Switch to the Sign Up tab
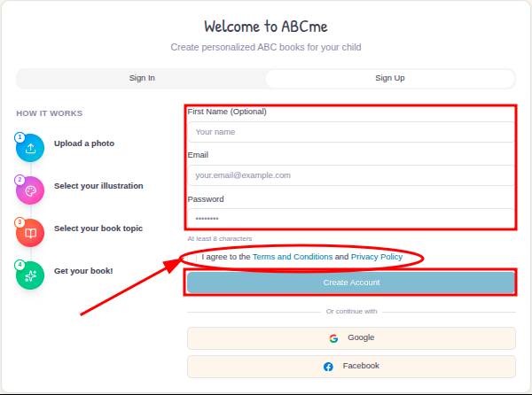 [390, 78]
